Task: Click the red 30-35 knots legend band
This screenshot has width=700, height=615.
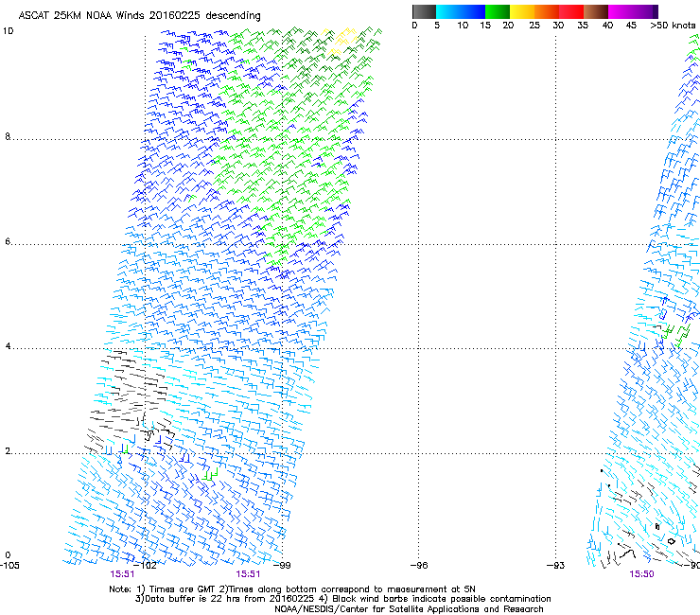Action: pyautogui.click(x=571, y=11)
